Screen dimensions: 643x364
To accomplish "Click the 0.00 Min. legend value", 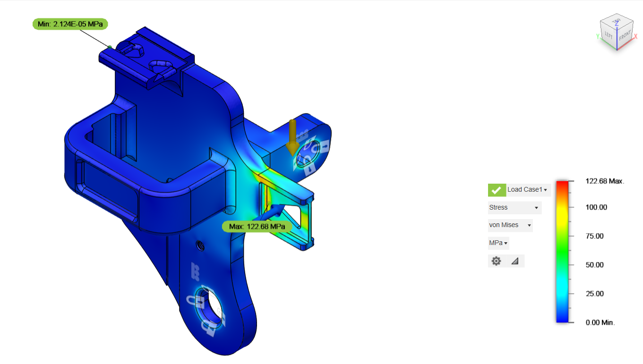I will [600, 322].
